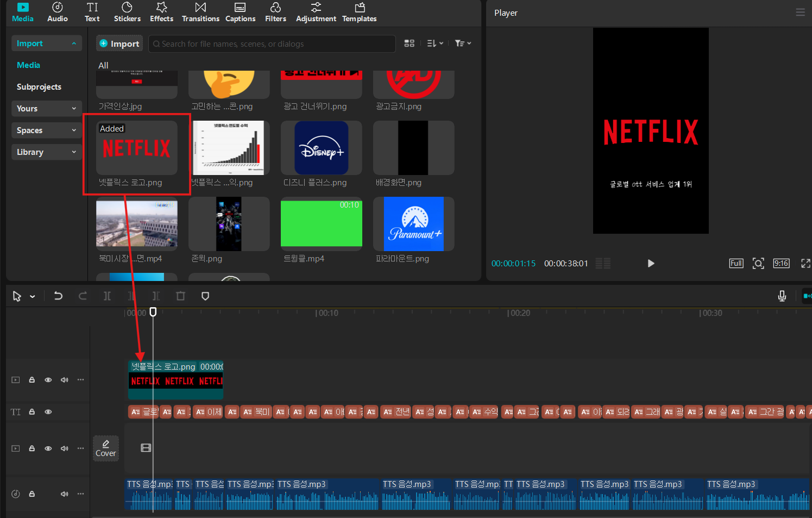Image resolution: width=812 pixels, height=518 pixels.
Task: Select the first TTS 음성.mp3 audio clip
Action: pyautogui.click(x=149, y=494)
